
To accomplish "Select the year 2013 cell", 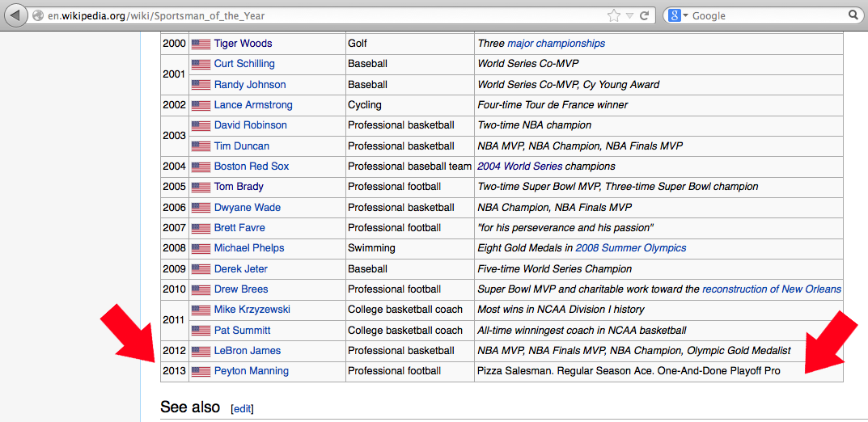I will (175, 371).
